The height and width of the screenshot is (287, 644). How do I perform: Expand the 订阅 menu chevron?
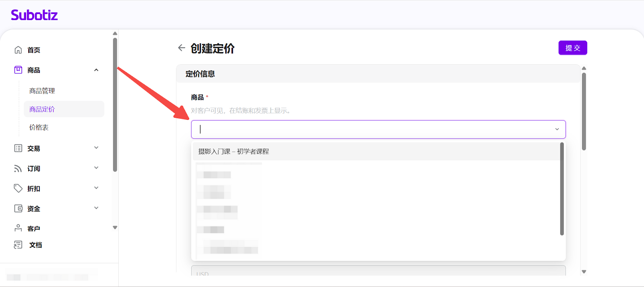96,168
